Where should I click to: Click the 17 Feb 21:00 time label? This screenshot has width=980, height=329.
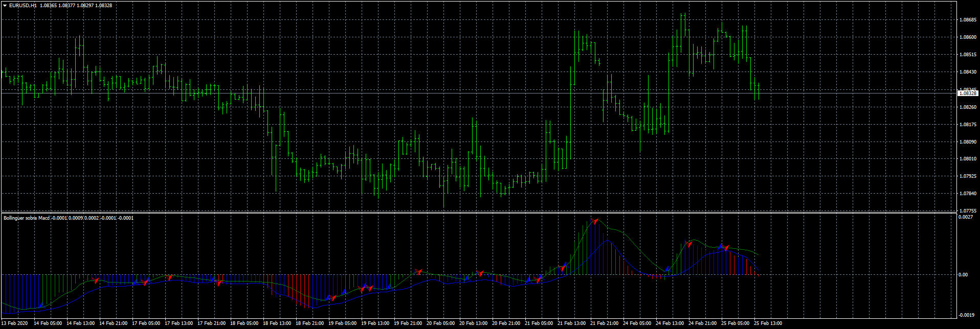click(x=211, y=323)
